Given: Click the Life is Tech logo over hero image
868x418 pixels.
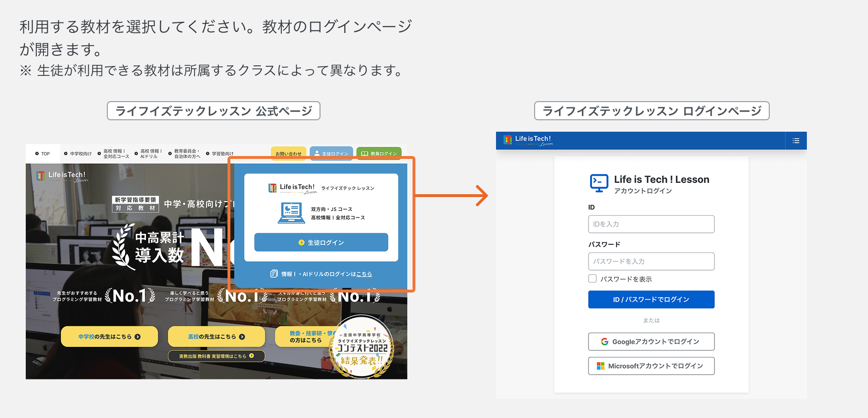Looking at the screenshot, I should click(62, 176).
